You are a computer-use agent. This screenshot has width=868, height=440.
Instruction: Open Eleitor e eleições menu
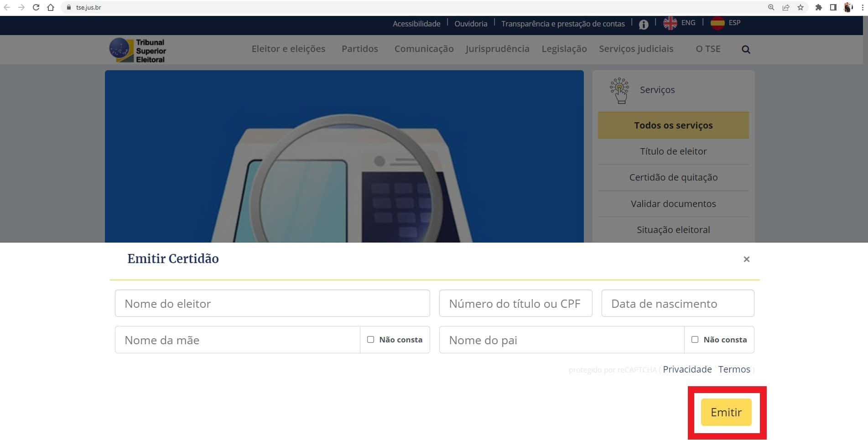(x=288, y=49)
